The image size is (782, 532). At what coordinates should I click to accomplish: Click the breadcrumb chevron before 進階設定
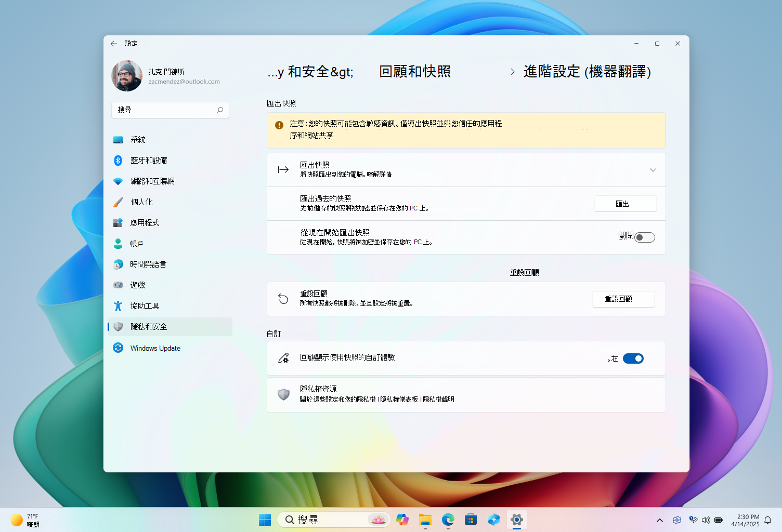pos(513,72)
